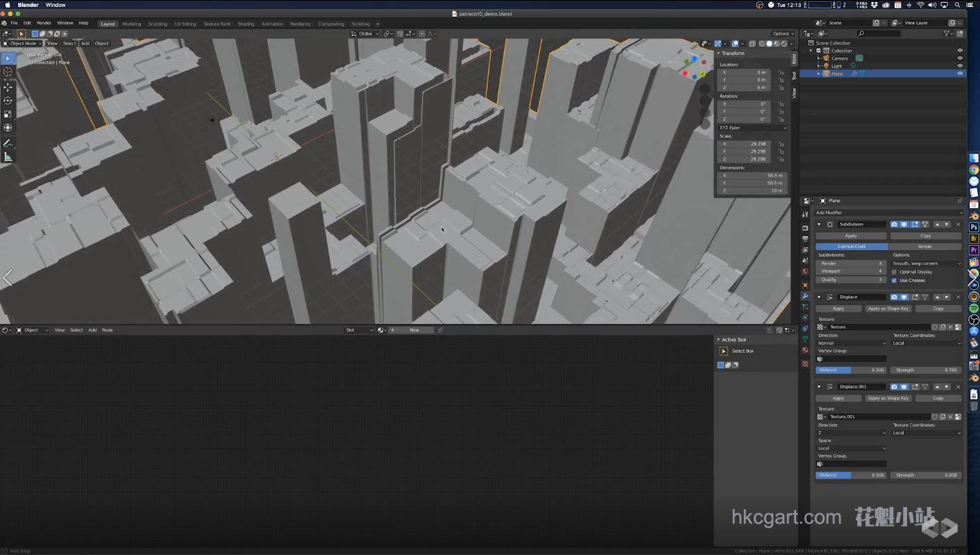
Task: Change Displace Direction Normal dropdown
Action: click(852, 343)
